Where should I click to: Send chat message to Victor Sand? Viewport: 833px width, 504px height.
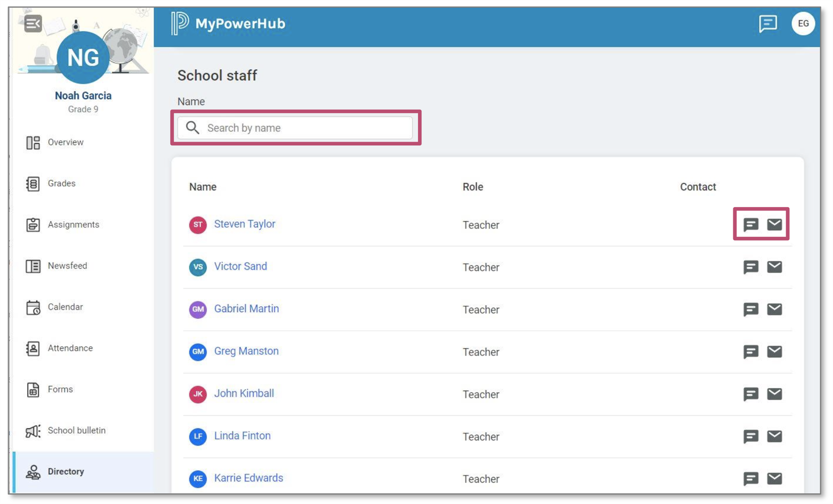point(751,267)
